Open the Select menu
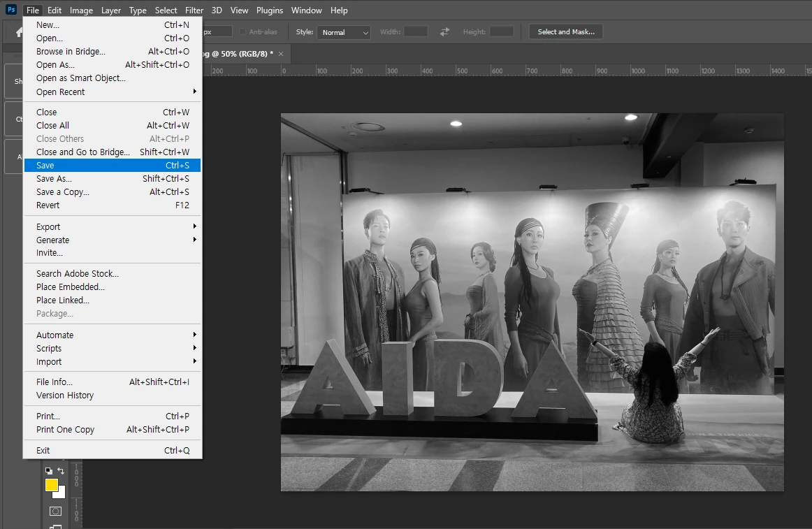The width and height of the screenshot is (812, 529). pos(166,10)
